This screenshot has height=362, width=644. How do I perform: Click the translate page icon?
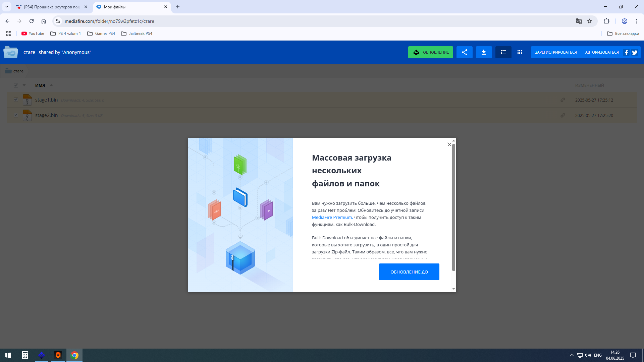579,21
